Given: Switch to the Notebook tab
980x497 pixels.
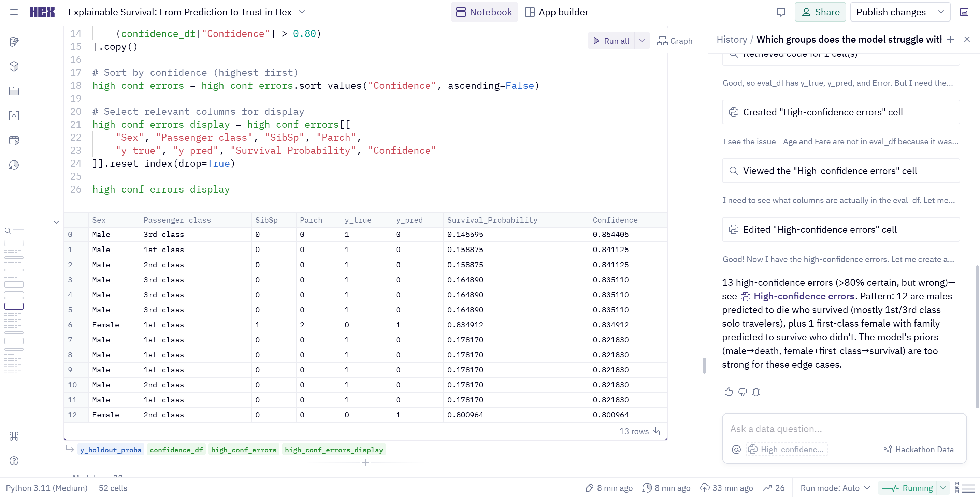Looking at the screenshot, I should tap(484, 12).
